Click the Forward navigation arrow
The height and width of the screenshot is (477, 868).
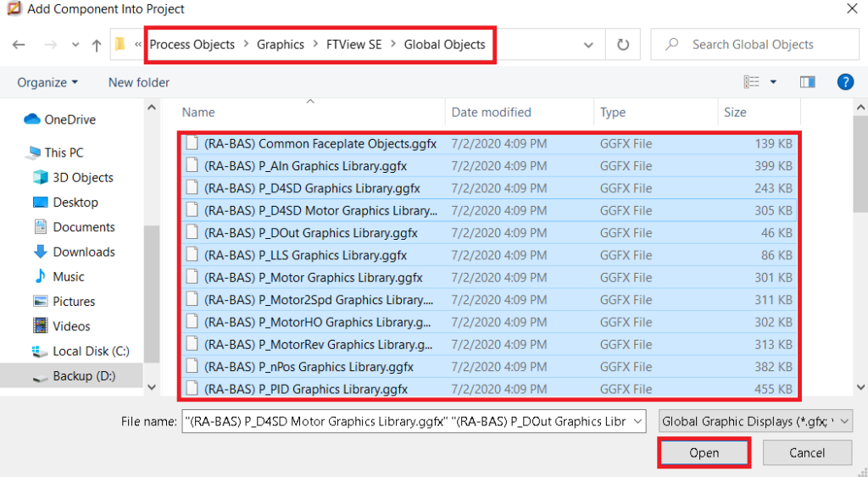tap(50, 45)
